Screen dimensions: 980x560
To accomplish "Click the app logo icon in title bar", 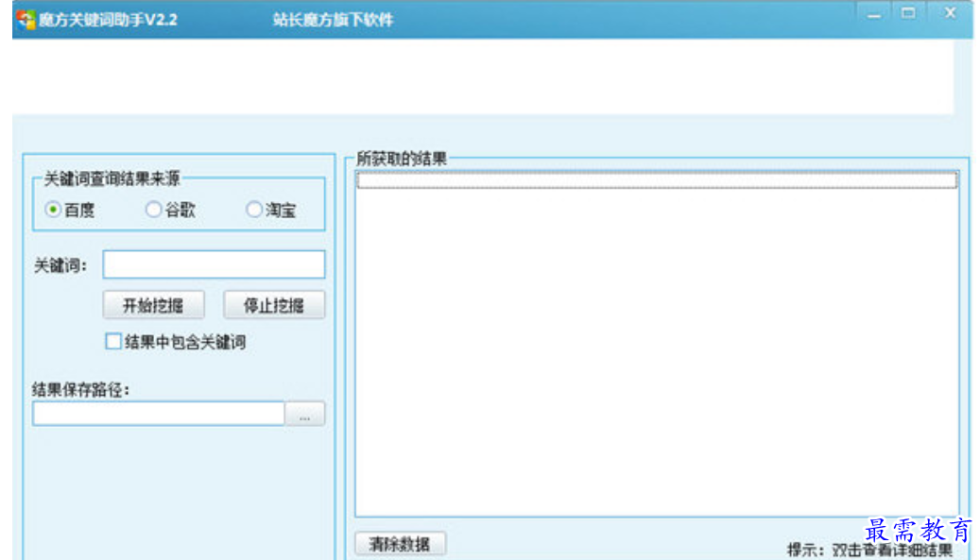I will point(26,19).
